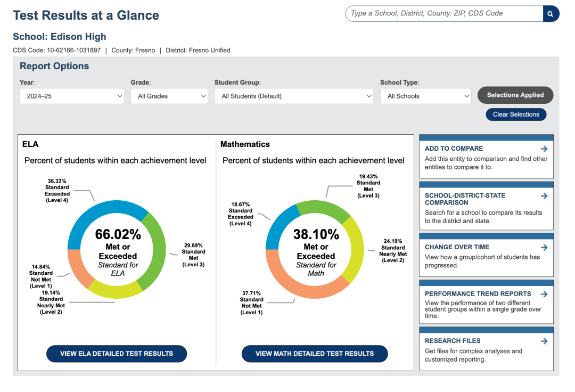The height and width of the screenshot is (392, 575).
Task: Open the Research Files link
Action: [x=453, y=341]
